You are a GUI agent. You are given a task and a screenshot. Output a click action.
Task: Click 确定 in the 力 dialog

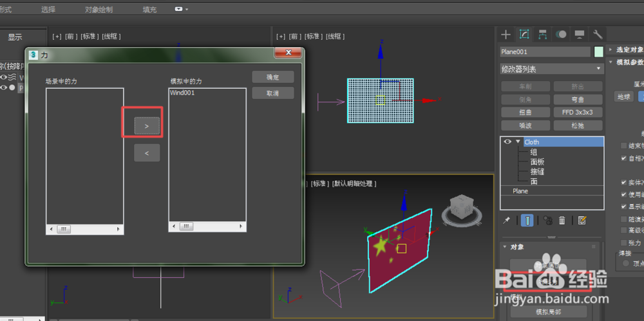point(272,77)
